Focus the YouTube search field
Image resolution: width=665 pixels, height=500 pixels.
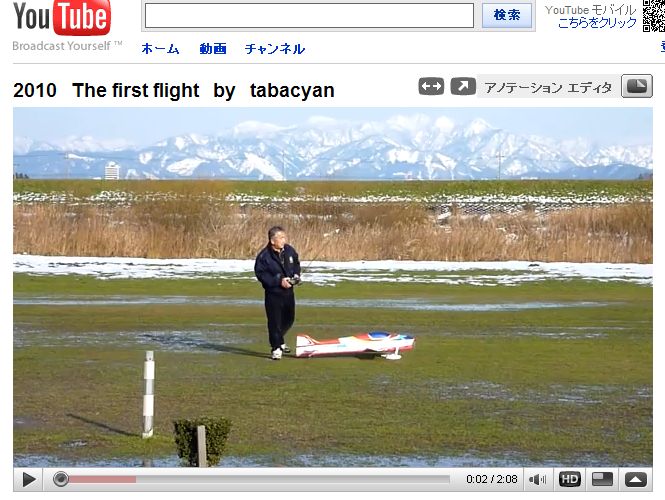click(309, 16)
